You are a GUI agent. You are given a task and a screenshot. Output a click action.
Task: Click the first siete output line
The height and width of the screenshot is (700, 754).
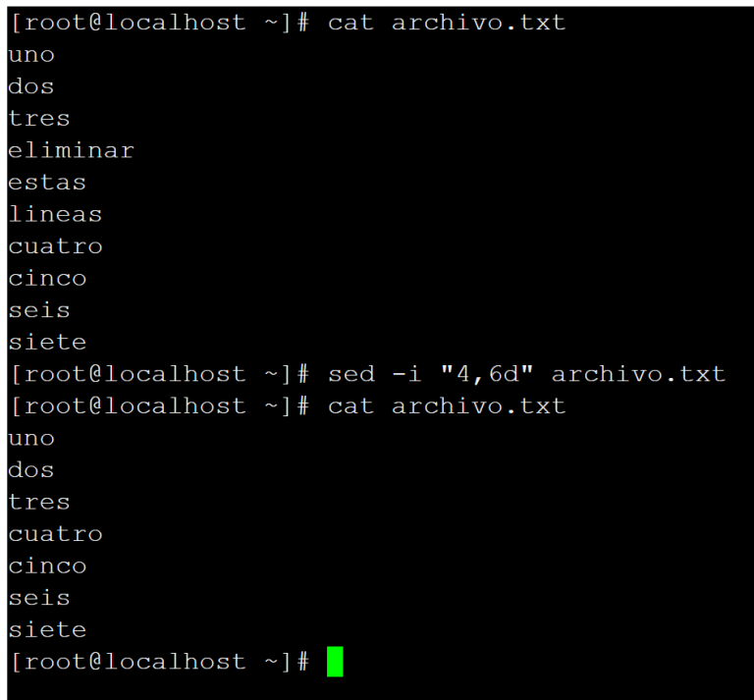47,343
